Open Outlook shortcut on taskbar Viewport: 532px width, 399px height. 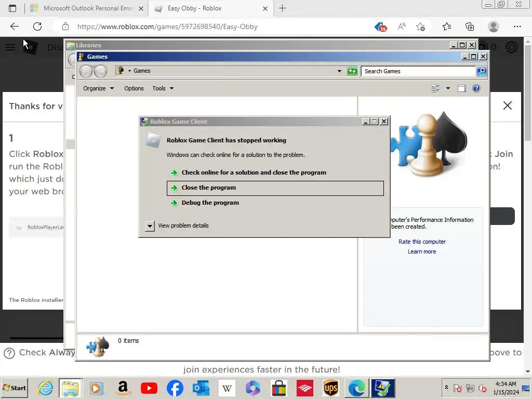(201, 388)
